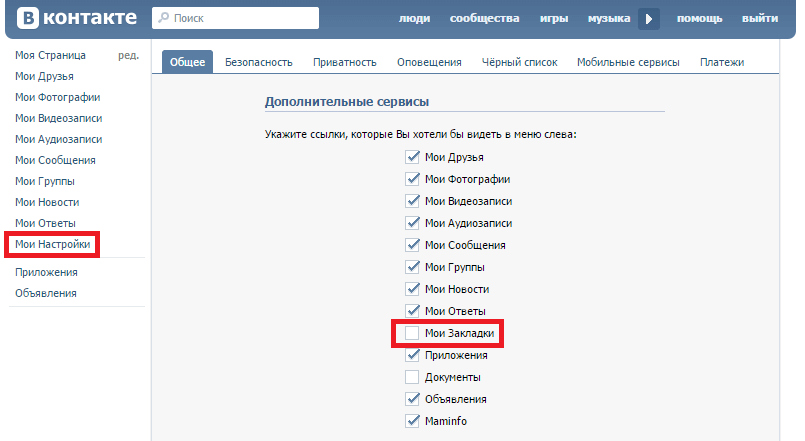Switch to the Безопасность tab

[259, 62]
